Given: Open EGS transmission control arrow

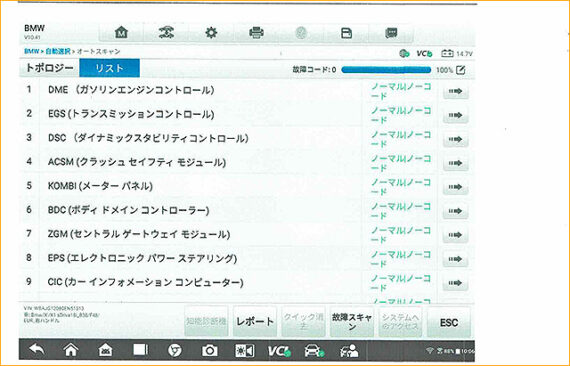Looking at the screenshot, I should point(455,115).
